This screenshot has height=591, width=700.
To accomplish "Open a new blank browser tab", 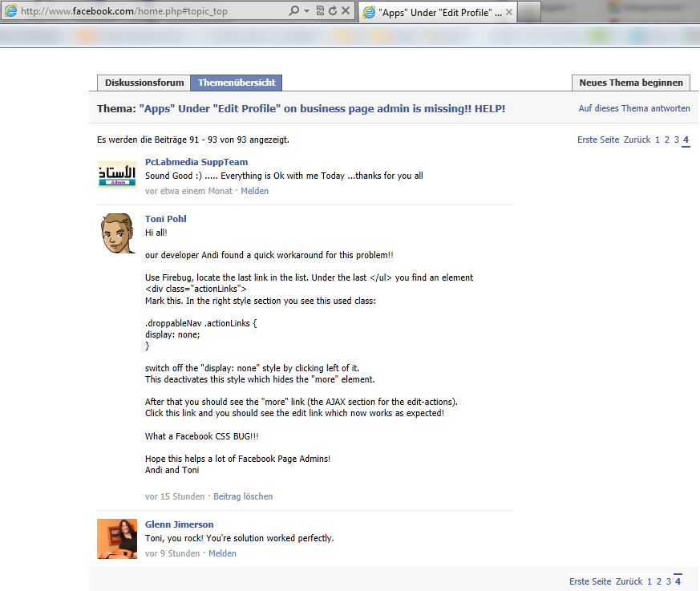I will click(x=529, y=12).
